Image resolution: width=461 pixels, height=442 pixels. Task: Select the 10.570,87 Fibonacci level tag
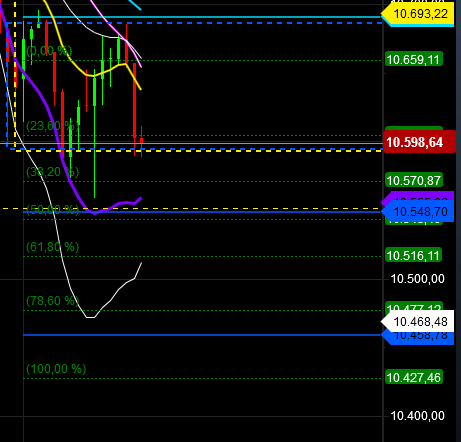pyautogui.click(x=414, y=180)
